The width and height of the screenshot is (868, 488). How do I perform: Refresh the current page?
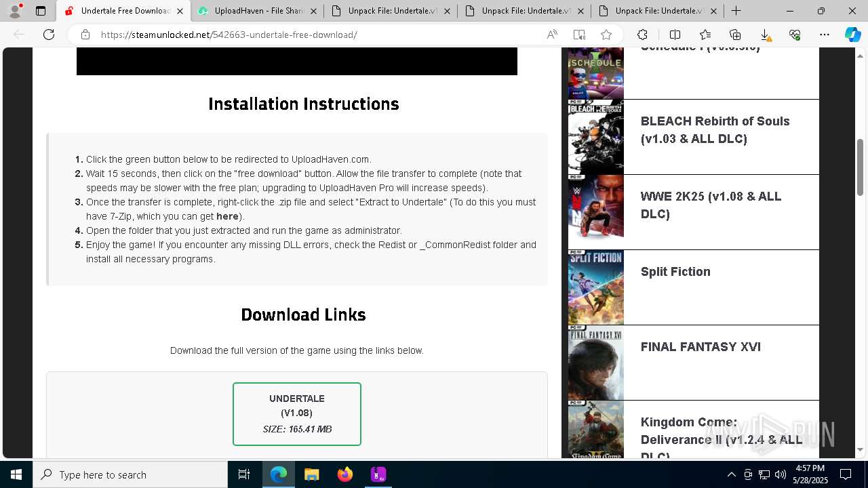pyautogui.click(x=49, y=35)
